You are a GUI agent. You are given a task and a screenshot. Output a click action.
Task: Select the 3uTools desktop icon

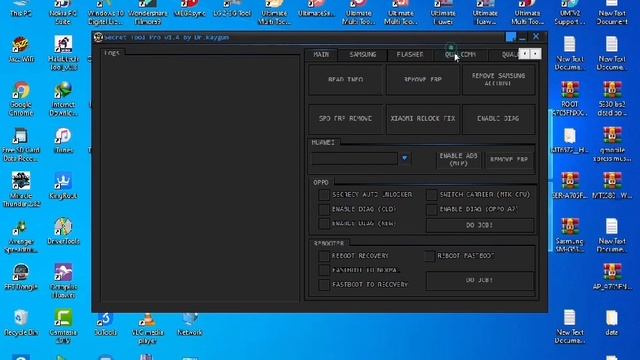(x=105, y=323)
